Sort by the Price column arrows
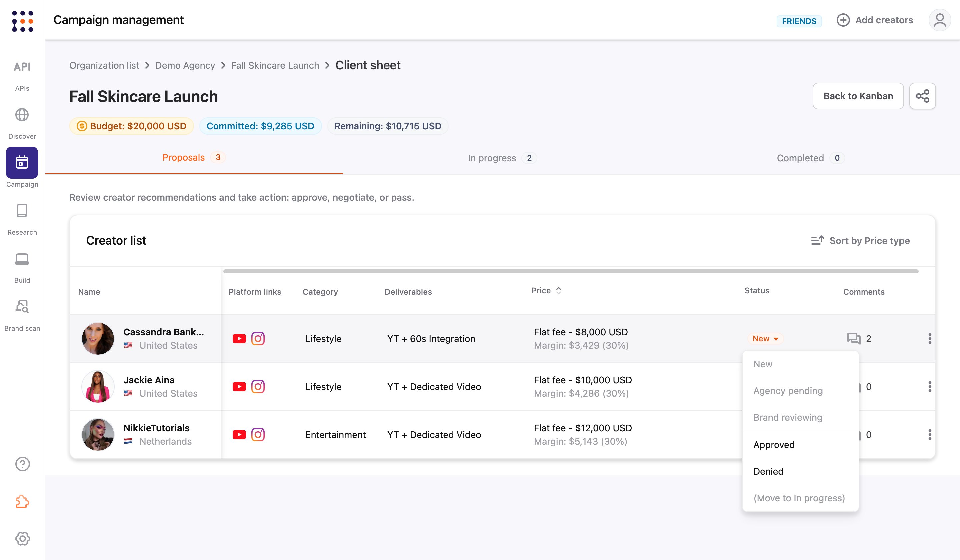The image size is (960, 560). (558, 290)
